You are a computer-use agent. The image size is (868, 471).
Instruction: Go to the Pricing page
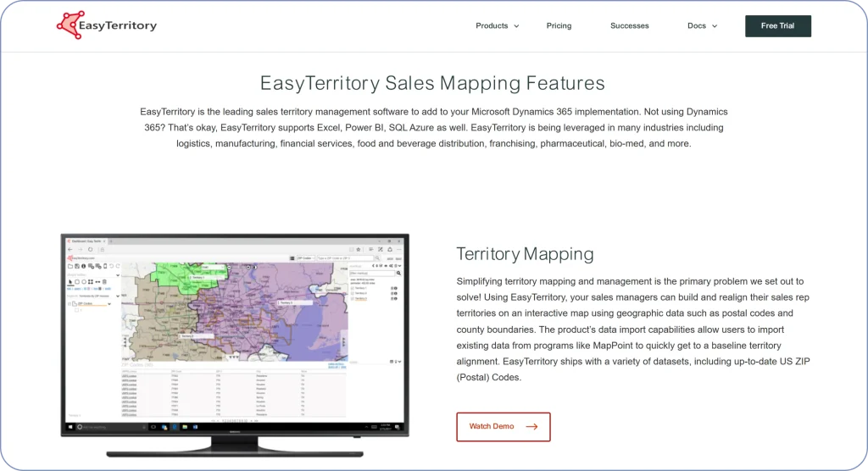point(559,26)
